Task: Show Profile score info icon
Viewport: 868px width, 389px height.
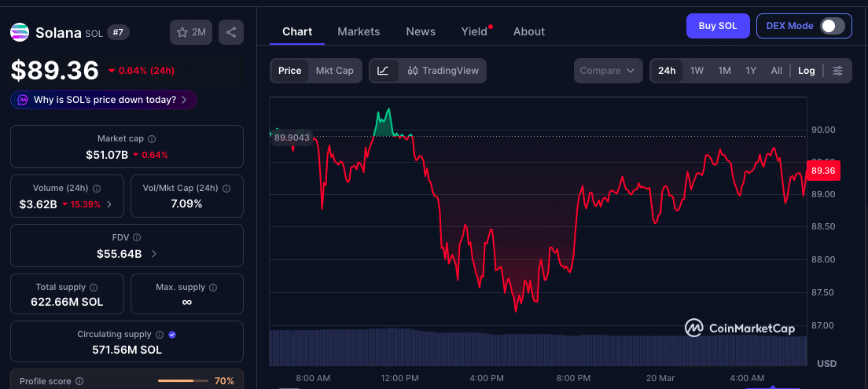Action: click(79, 381)
